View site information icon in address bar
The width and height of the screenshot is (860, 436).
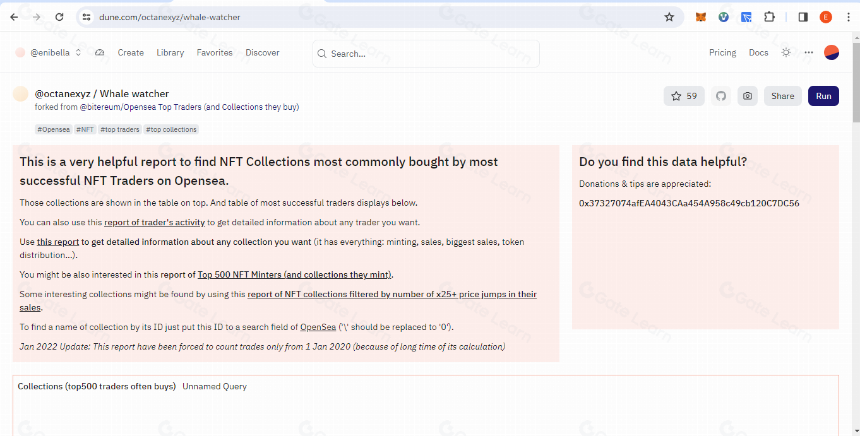(87, 17)
